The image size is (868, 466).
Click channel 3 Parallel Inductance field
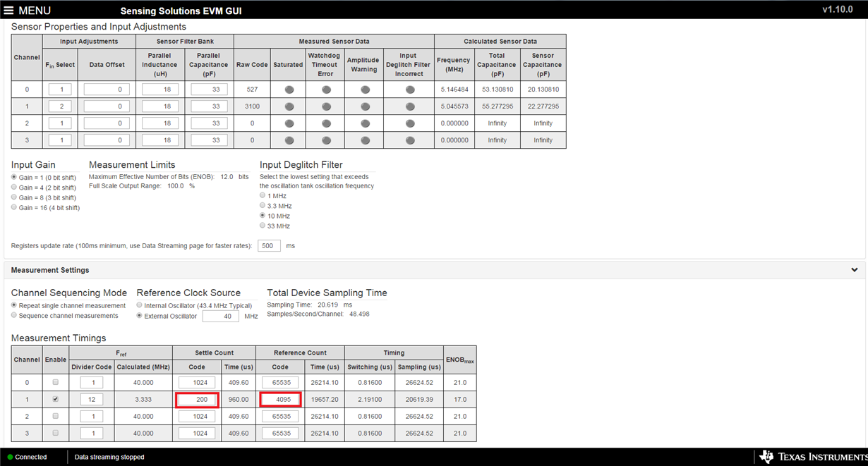tap(160, 140)
